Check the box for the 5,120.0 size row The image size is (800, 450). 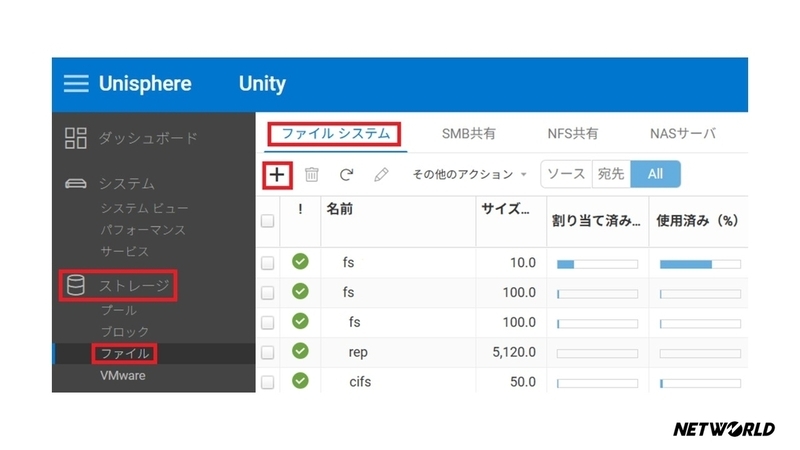pos(267,353)
